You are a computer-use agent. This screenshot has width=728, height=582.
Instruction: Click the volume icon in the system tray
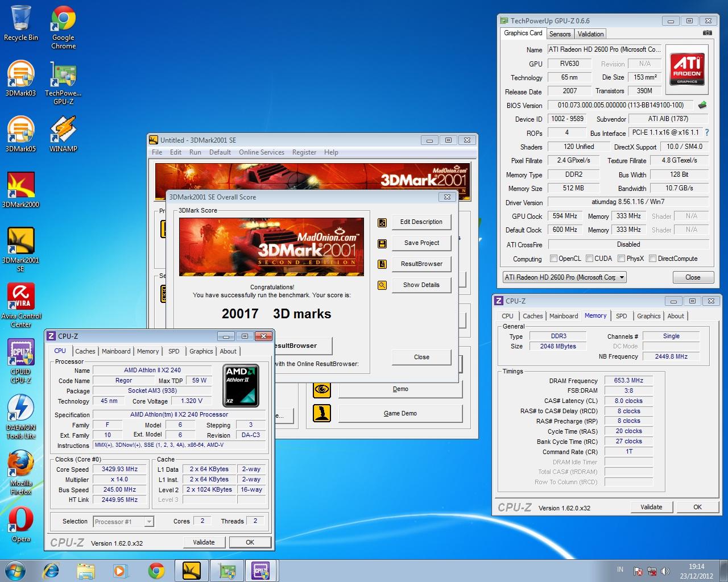[x=666, y=571]
